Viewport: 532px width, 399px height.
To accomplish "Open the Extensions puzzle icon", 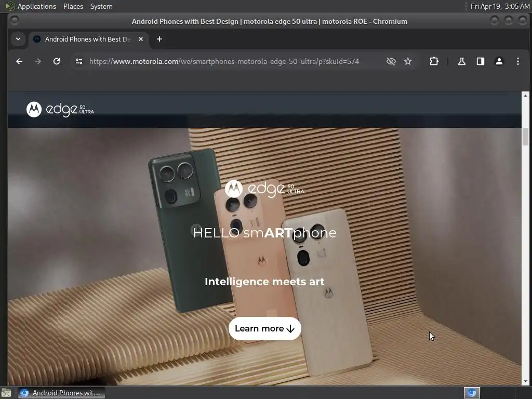I will point(434,61).
